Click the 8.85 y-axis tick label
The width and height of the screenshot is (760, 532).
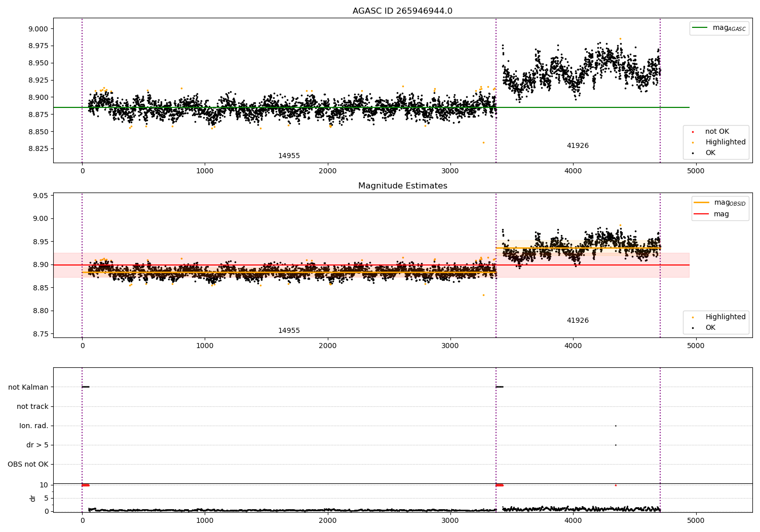[40, 288]
